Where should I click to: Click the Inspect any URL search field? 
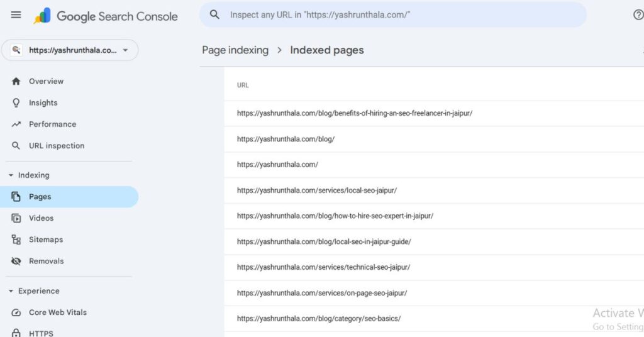[392, 15]
